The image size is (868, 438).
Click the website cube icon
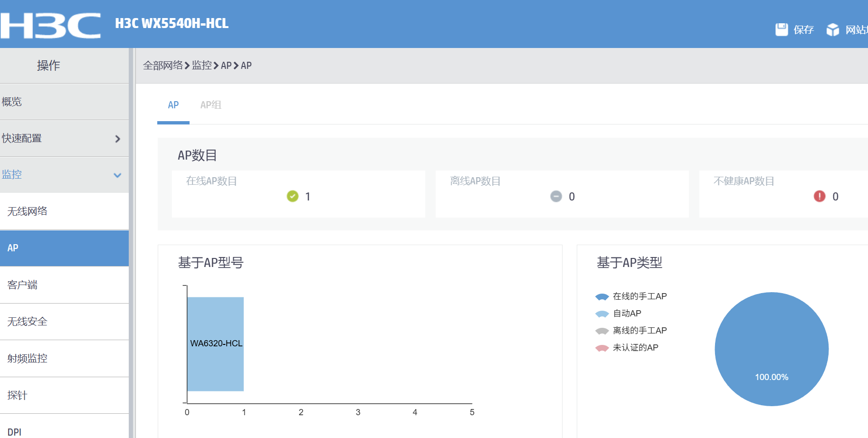832,30
